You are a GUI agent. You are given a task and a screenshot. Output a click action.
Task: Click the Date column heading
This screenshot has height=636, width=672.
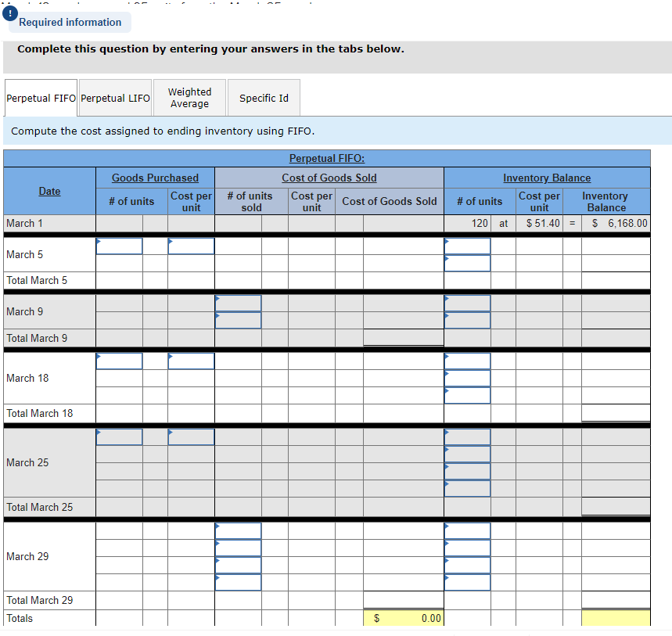click(50, 191)
